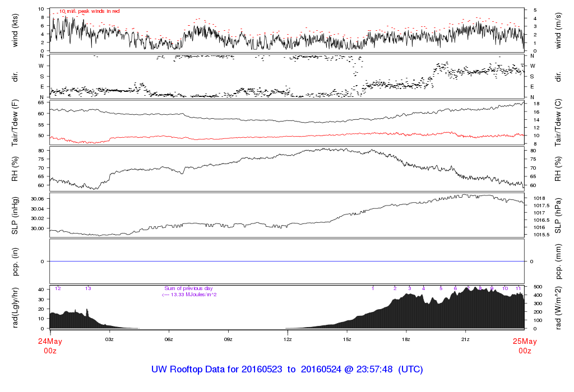Click 'Sum of previous day' annotation

tap(188, 288)
